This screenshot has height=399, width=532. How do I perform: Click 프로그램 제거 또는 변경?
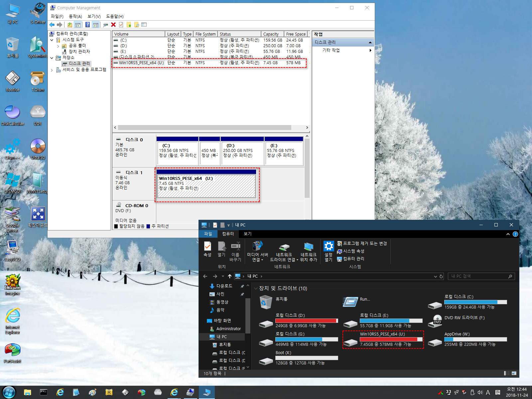click(x=362, y=244)
